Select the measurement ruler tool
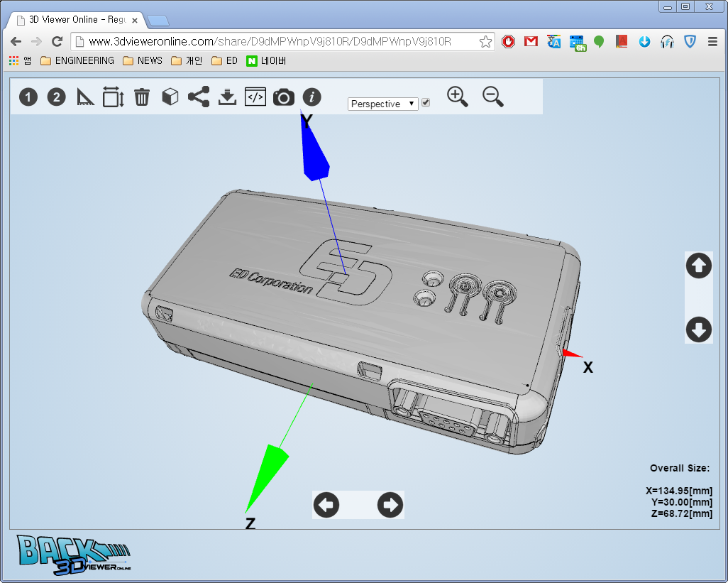 coord(85,97)
